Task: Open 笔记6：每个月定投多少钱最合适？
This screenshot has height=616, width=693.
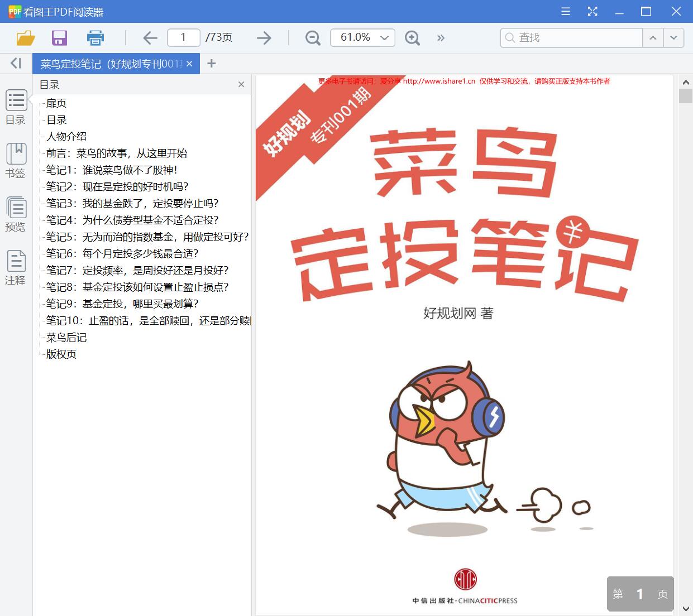Action: pyautogui.click(x=122, y=254)
